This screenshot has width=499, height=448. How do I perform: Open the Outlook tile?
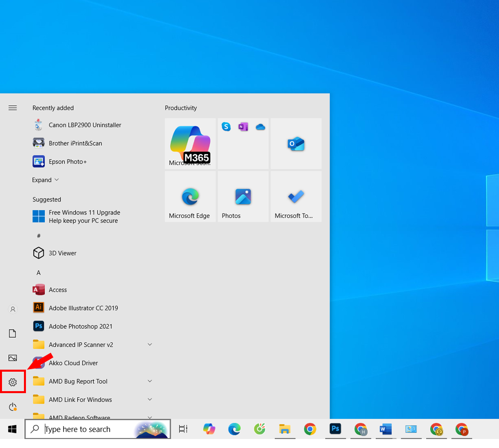[296, 144]
